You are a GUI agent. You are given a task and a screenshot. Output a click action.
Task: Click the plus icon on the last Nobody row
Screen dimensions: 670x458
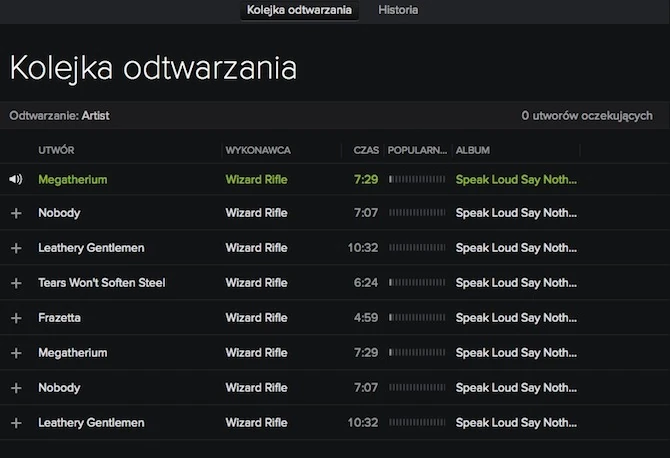15,388
